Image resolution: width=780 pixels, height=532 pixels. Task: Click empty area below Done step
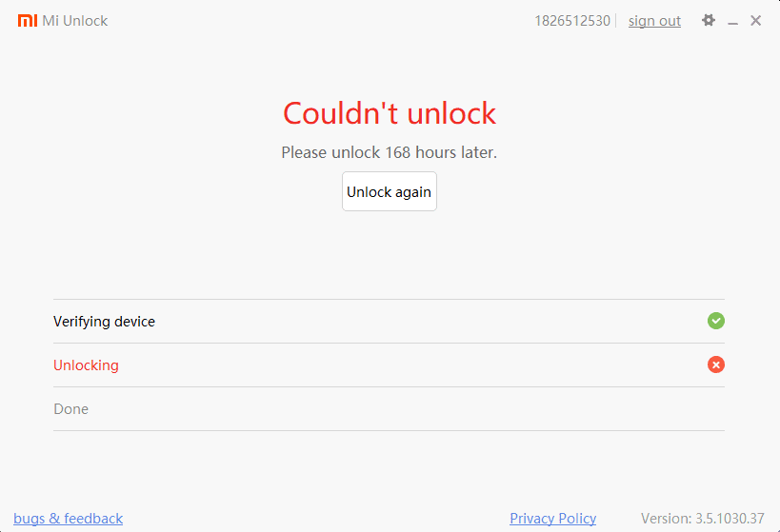(389, 467)
